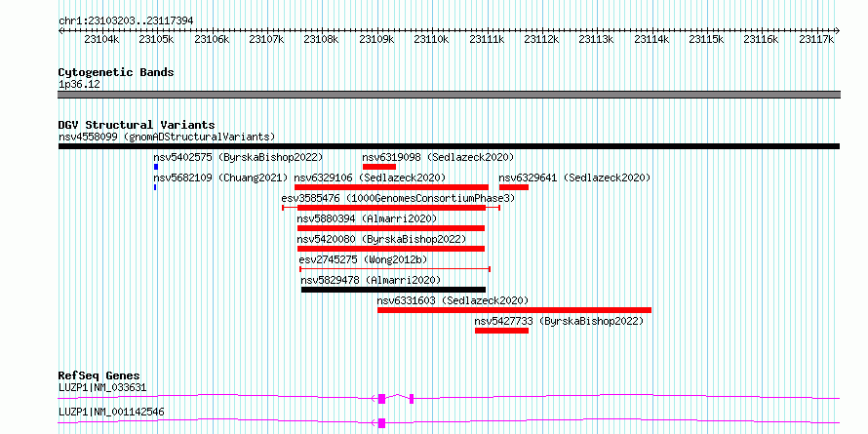Click the small second exon of LUZP1 NM_033631
868x434 pixels.
(x=412, y=398)
